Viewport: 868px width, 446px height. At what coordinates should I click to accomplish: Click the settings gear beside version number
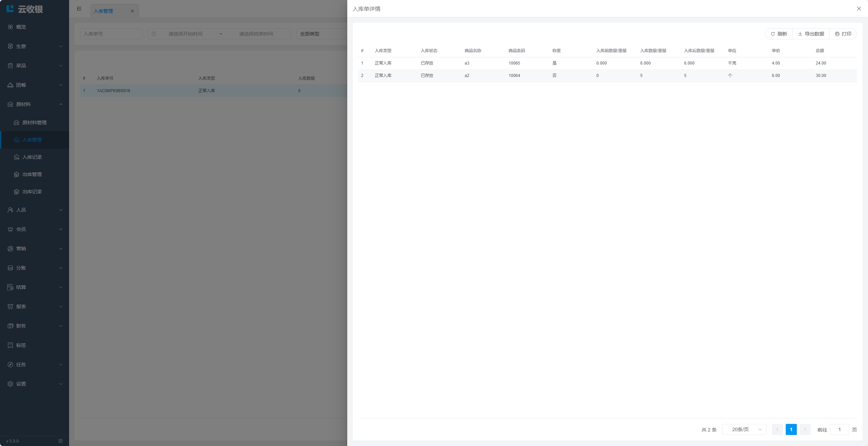click(60, 441)
